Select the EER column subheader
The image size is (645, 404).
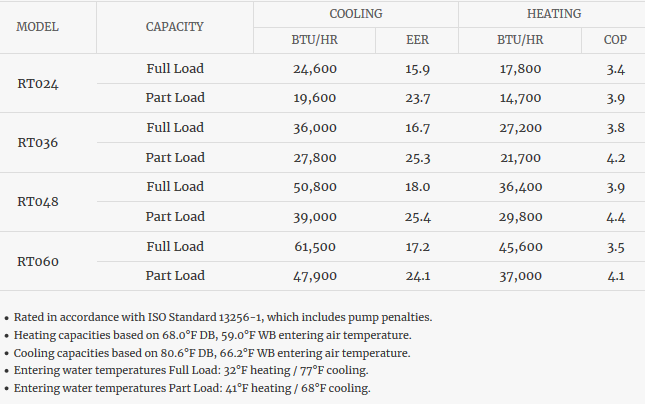[x=417, y=40]
